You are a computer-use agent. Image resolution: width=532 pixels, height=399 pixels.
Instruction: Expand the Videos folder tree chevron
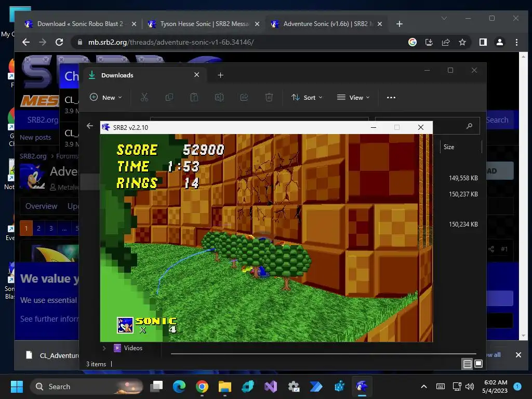click(x=104, y=348)
